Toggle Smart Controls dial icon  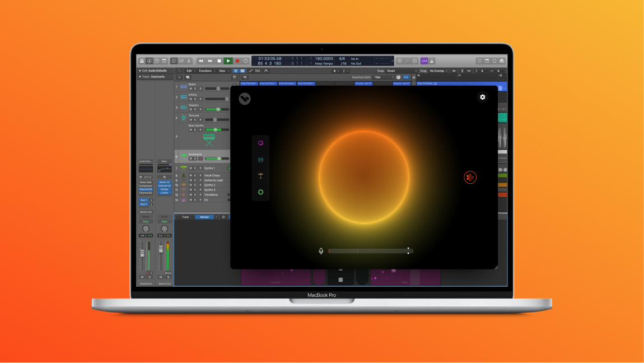pyautogui.click(x=174, y=61)
